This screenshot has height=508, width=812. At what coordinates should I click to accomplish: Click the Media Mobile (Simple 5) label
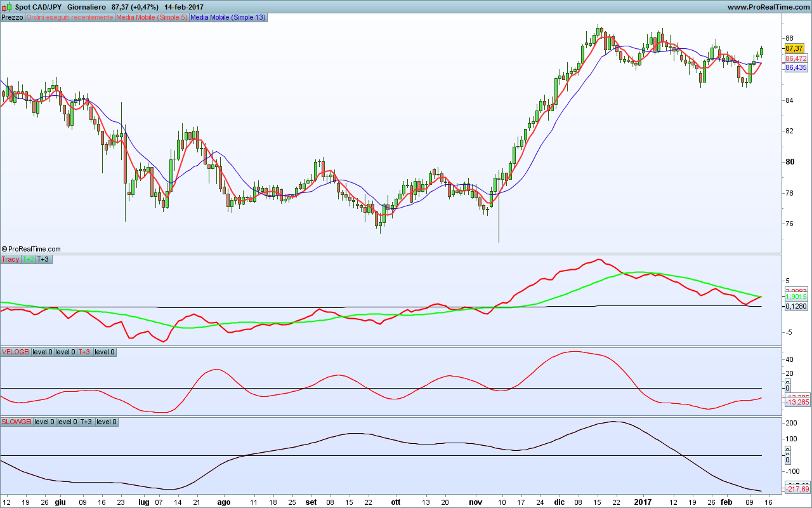(x=151, y=17)
